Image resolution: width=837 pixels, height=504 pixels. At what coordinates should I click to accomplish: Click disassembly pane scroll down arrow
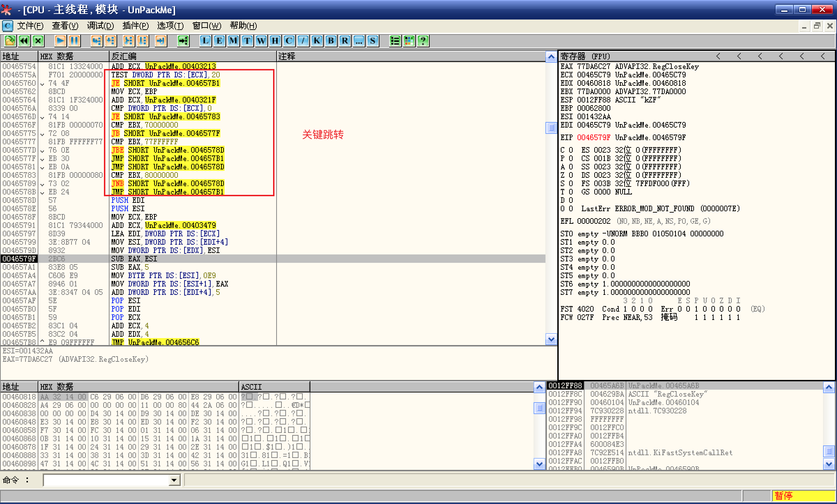[551, 339]
